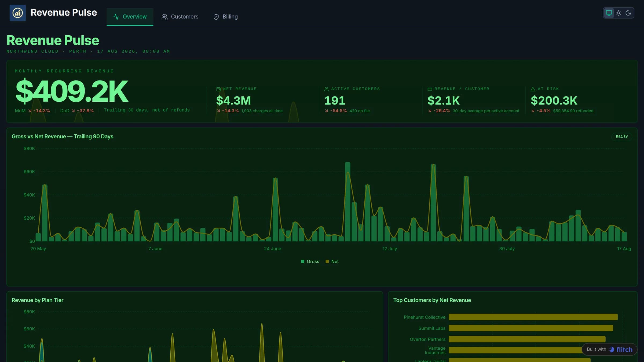
Task: Click the DoD down-arrow trend icon
Action: click(73, 110)
